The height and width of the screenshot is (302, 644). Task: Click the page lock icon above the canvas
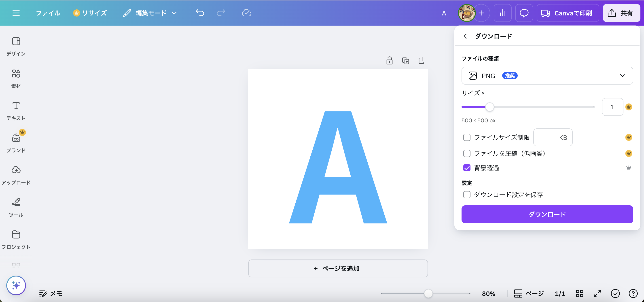[x=389, y=60]
